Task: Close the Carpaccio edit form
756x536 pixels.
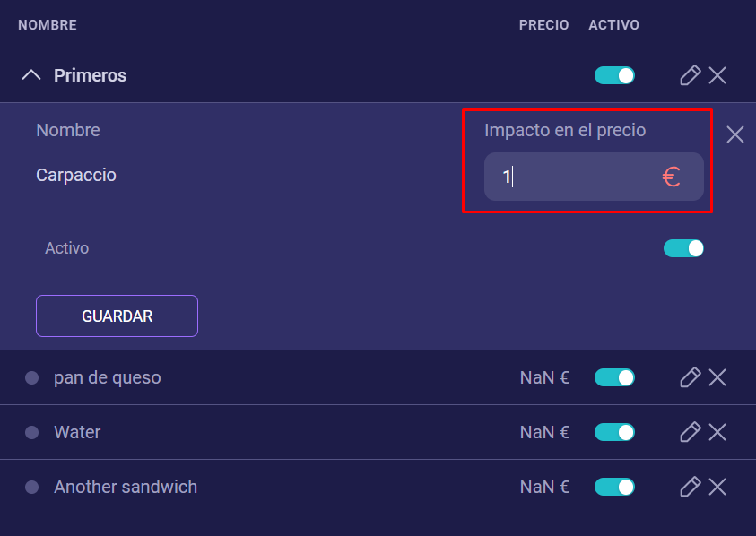Action: coord(735,134)
